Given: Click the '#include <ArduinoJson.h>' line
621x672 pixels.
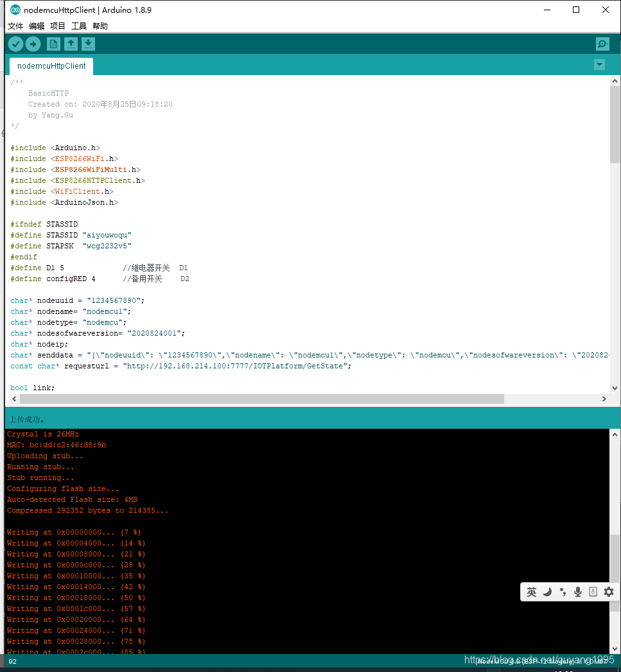Looking at the screenshot, I should [x=64, y=202].
